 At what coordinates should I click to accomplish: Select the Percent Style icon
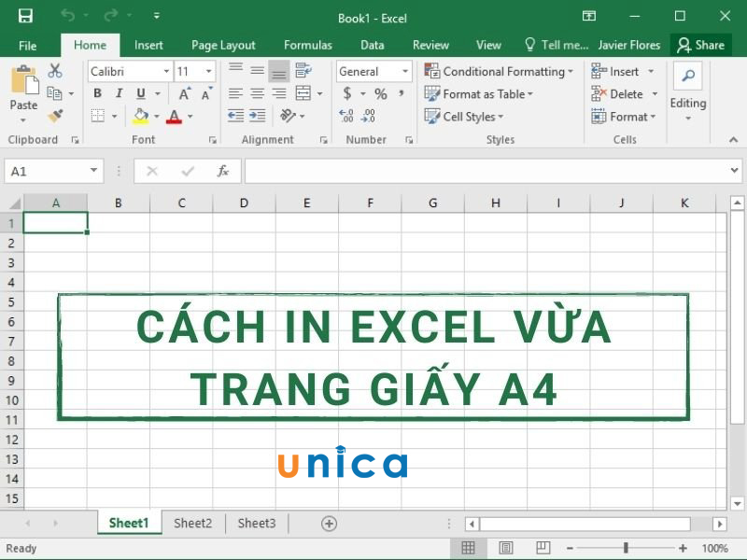(x=380, y=93)
